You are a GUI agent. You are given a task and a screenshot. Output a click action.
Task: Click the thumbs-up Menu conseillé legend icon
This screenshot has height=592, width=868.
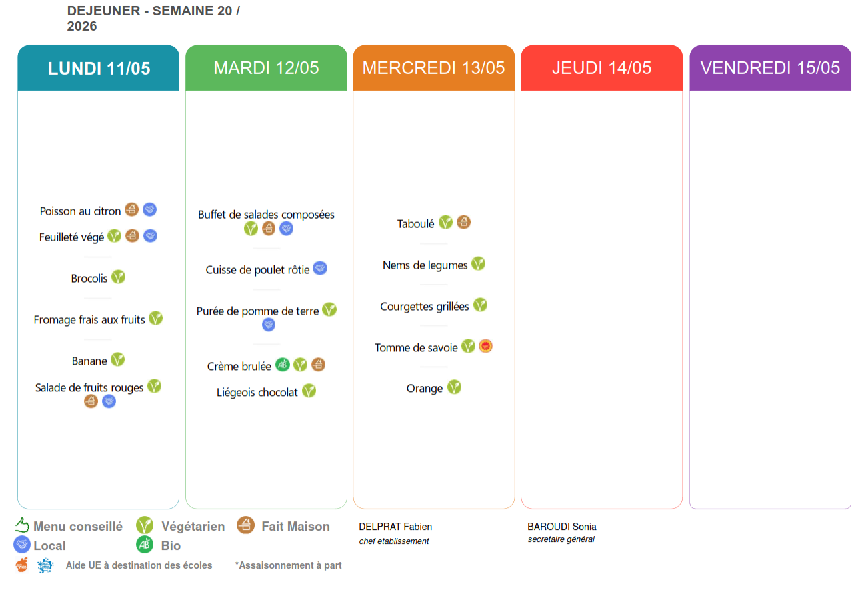tap(22, 525)
